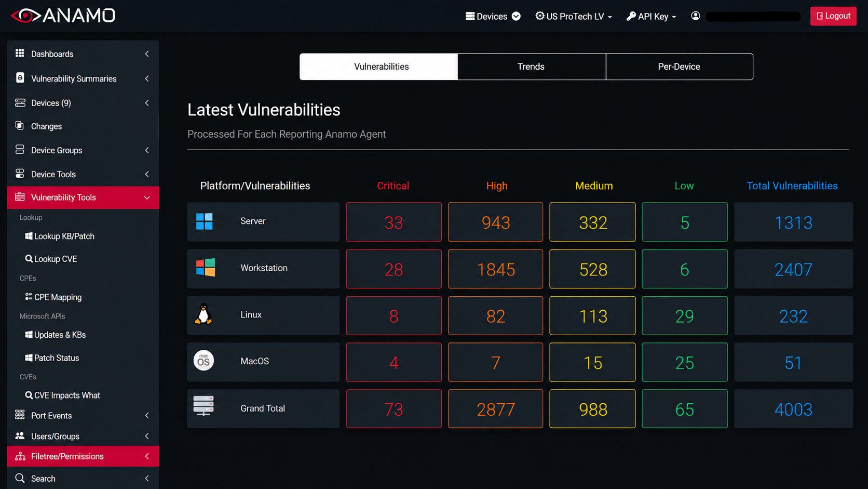Expand the Devices (9) chevron
The height and width of the screenshot is (489, 868).
point(147,103)
